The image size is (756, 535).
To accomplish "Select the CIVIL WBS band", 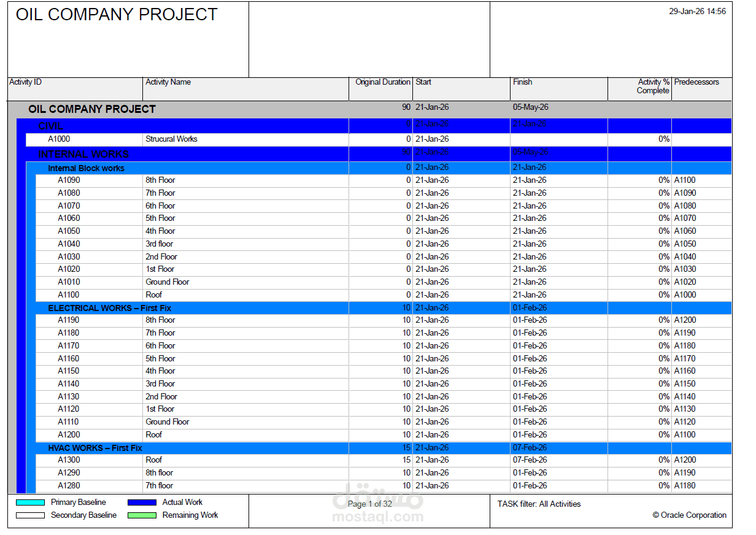I will [x=374, y=126].
